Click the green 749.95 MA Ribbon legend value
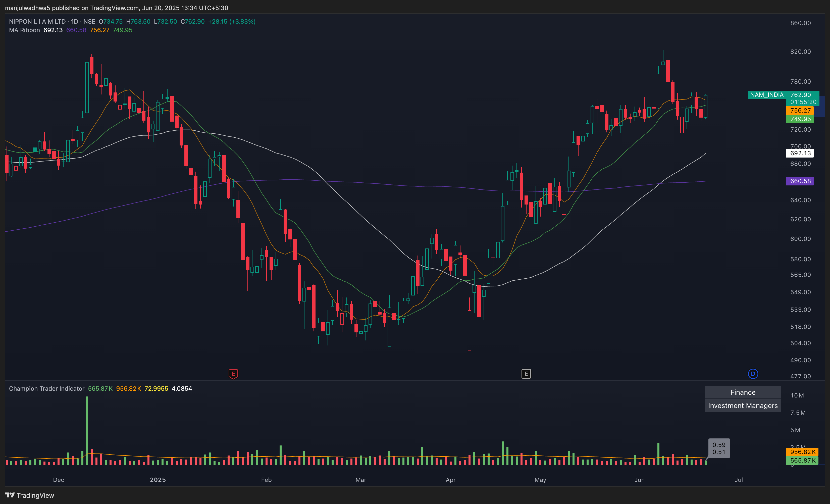This screenshot has width=830, height=504. [x=123, y=30]
